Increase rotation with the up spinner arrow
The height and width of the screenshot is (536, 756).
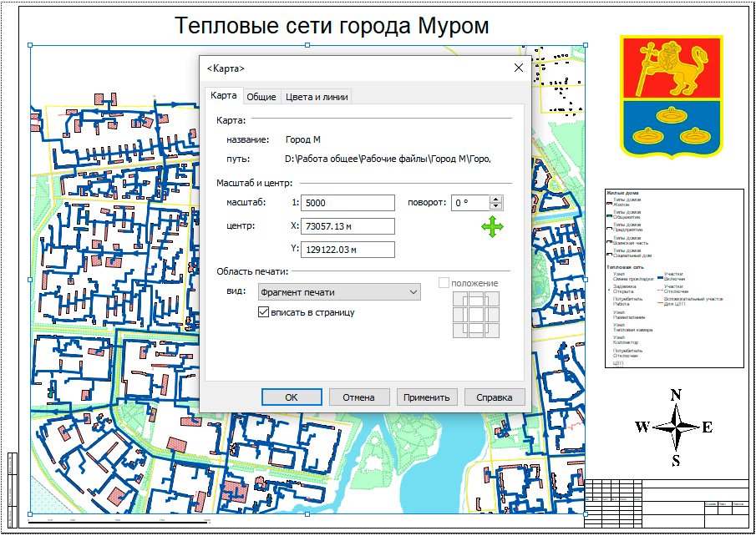pos(496,199)
